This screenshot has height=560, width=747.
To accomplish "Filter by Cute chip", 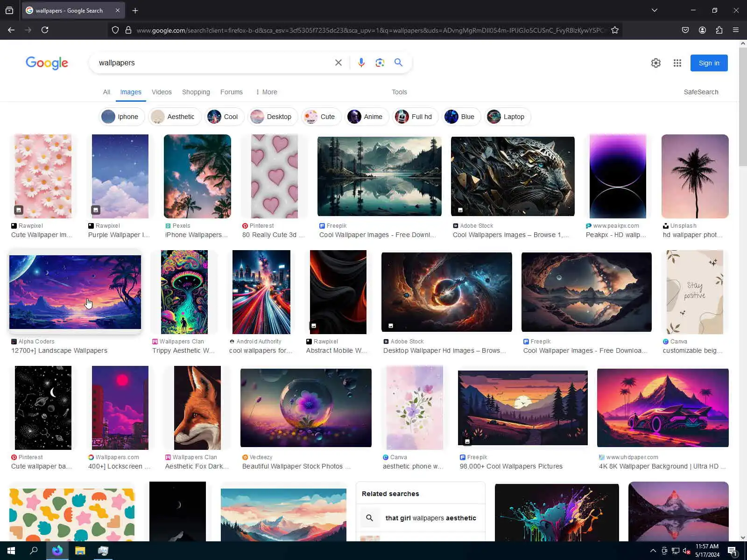I will pos(321,117).
